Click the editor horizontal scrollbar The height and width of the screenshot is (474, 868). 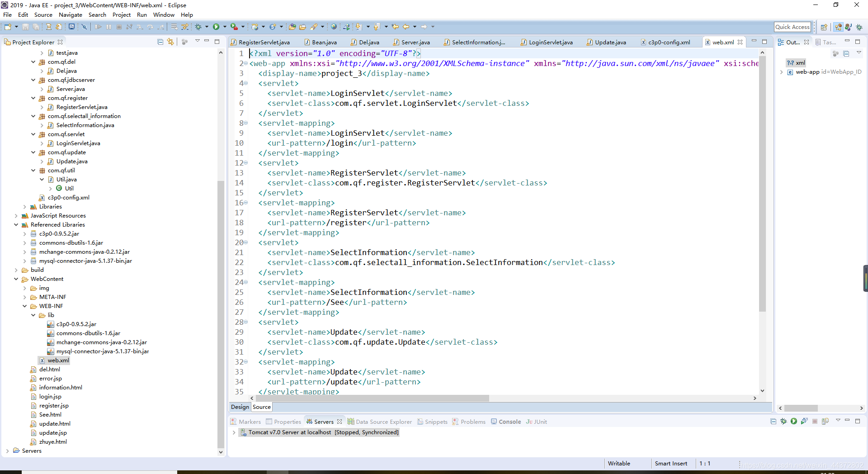click(373, 398)
